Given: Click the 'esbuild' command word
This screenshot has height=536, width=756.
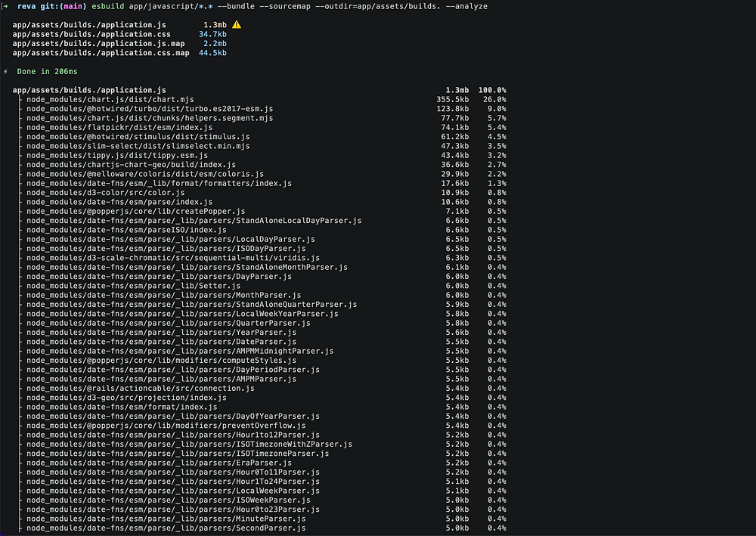Looking at the screenshot, I should point(107,6).
